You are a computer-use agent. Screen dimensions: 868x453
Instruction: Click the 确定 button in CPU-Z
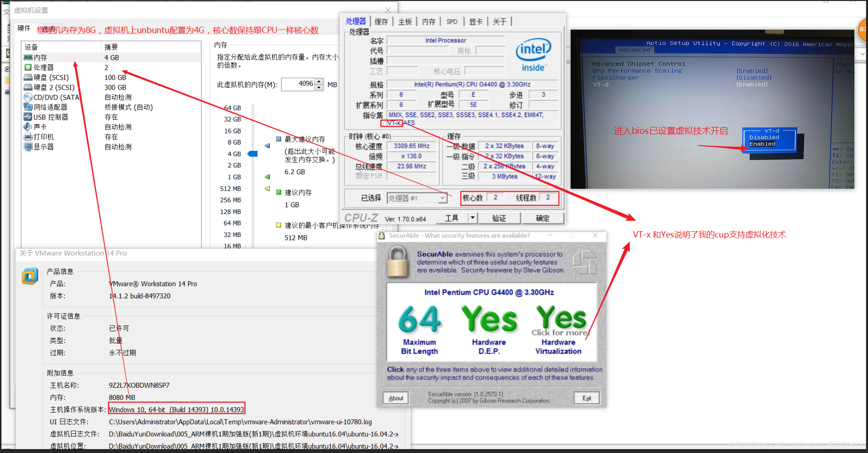543,218
